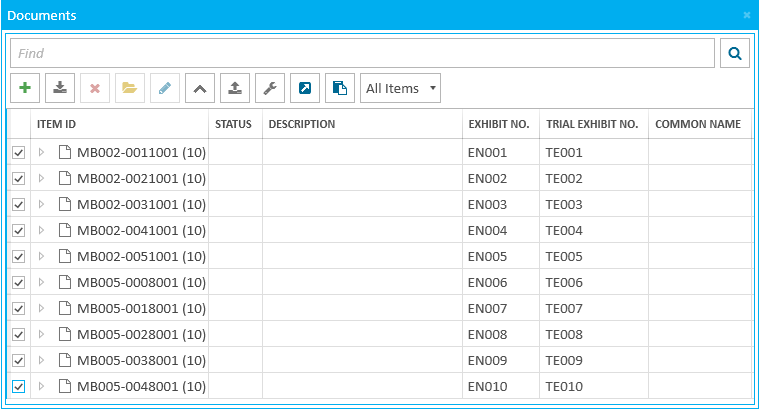
Task: Click the green plus add button
Action: (25, 88)
